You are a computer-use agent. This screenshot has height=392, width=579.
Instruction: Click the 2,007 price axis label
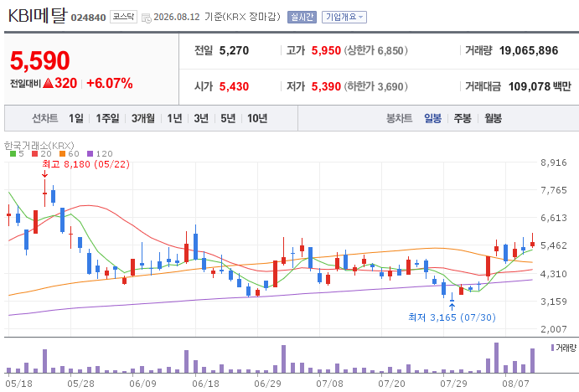[554, 329]
